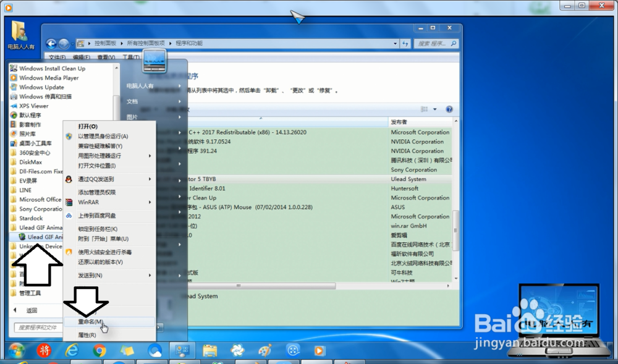Click the start menu list scroll-up arrow
The width and height of the screenshot is (618, 364).
(116, 68)
